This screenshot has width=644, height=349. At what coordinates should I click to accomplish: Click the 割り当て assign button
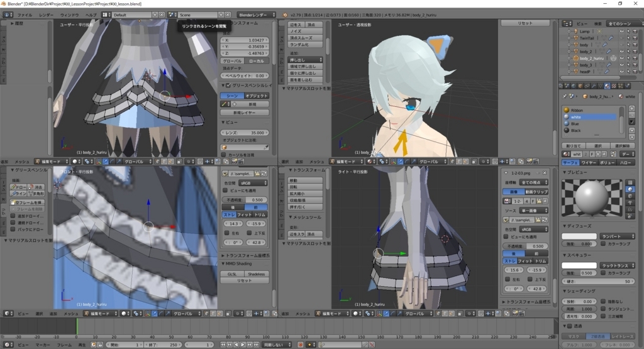tap(574, 146)
